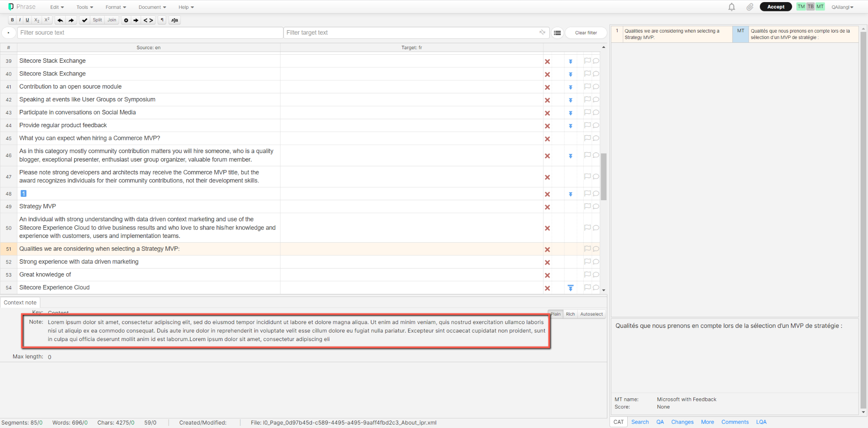The image size is (868, 428).
Task: Open the Help menu
Action: (x=186, y=7)
